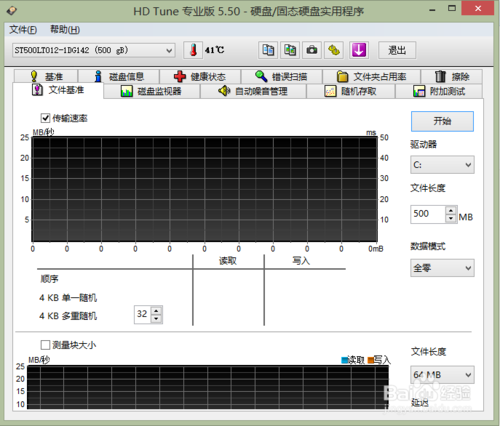Click the thermometer temperature icon
The image size is (500, 426).
[193, 50]
